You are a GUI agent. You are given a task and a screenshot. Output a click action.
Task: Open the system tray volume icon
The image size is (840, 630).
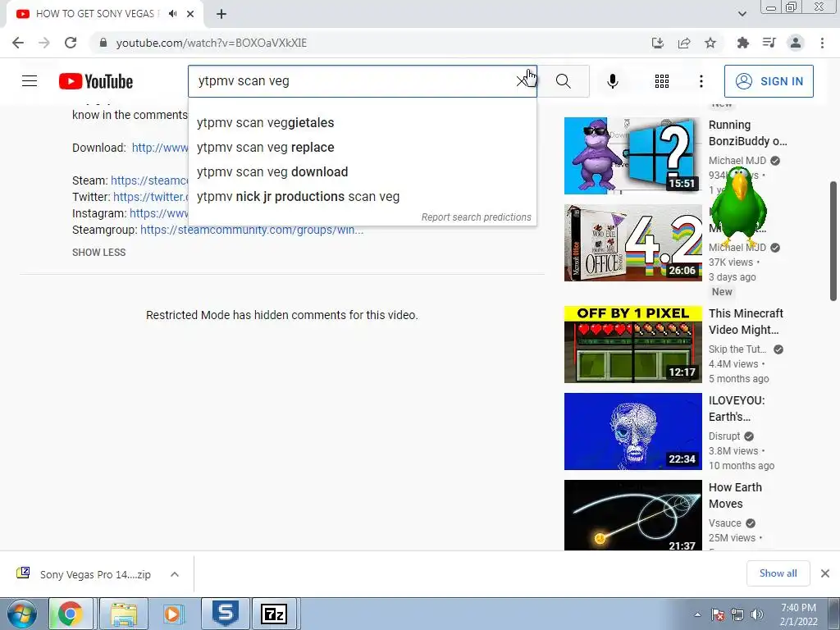coord(756,614)
